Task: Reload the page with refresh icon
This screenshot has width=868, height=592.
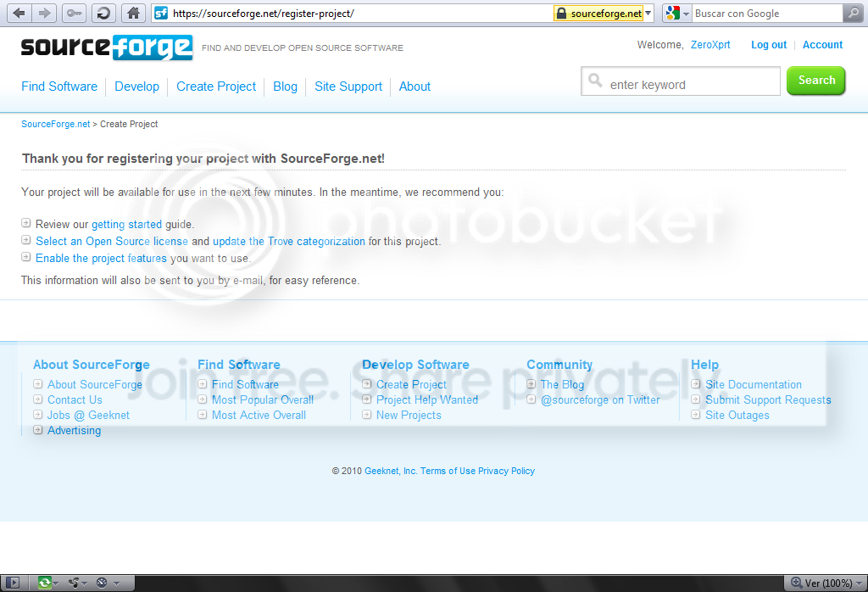Action: pyautogui.click(x=103, y=14)
